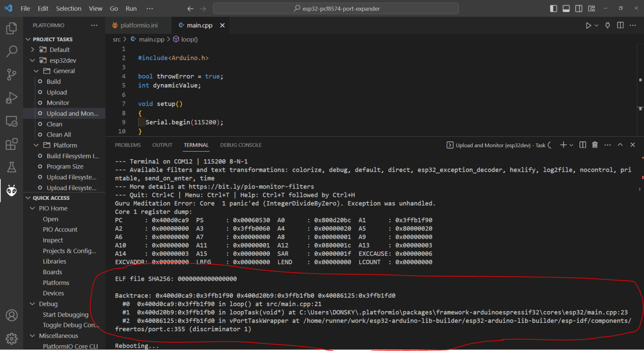Open the Extensions view icon
This screenshot has width=644, height=351.
coord(11,144)
